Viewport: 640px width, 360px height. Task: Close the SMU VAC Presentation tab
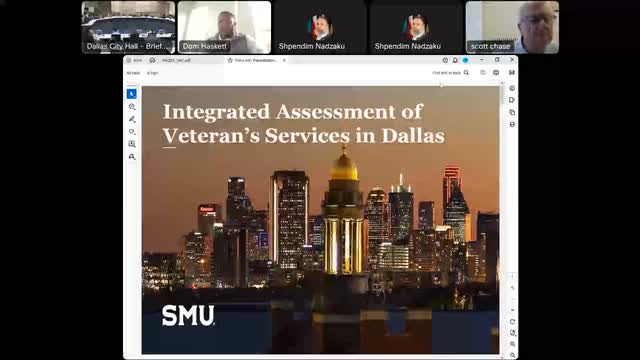(x=284, y=60)
